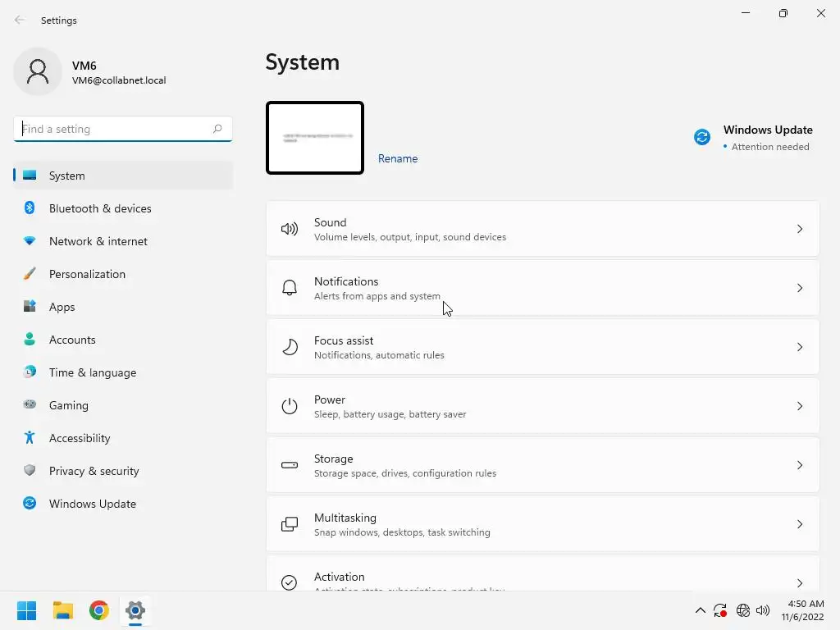Click the Windows Update icon in sidebar
840x630 pixels.
tap(30, 503)
